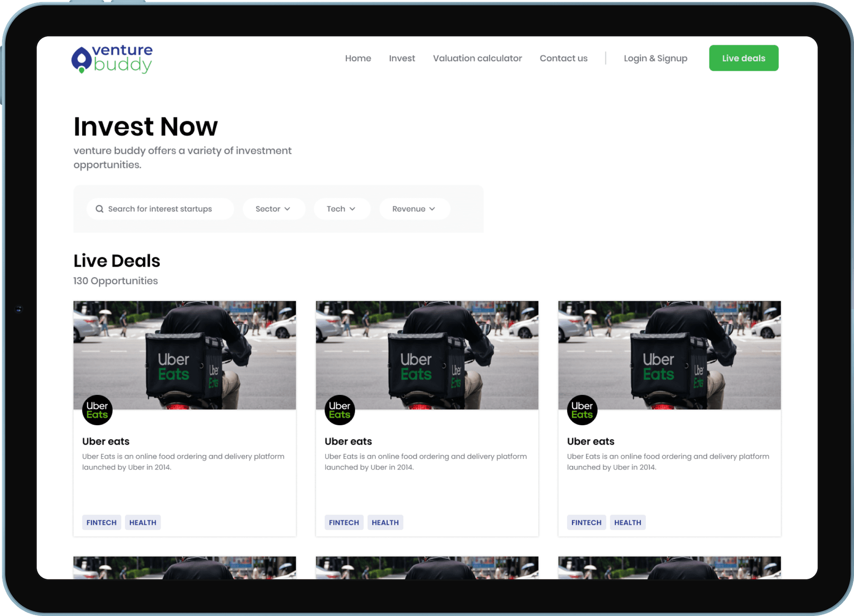Click the Sector dropdown chevron arrow
Viewport: 854px width, 616px height.
tap(287, 209)
